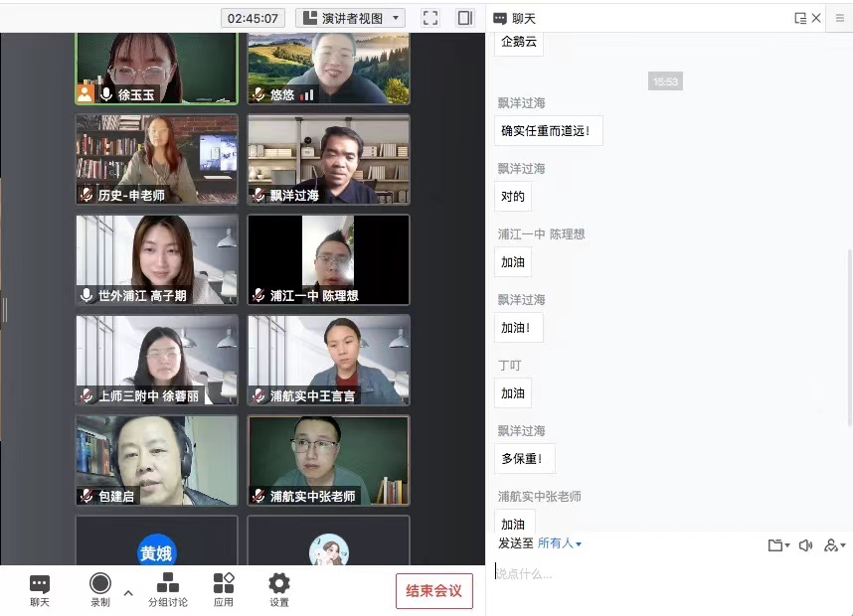Open the 聊天 chat button in toolbar

(x=40, y=589)
